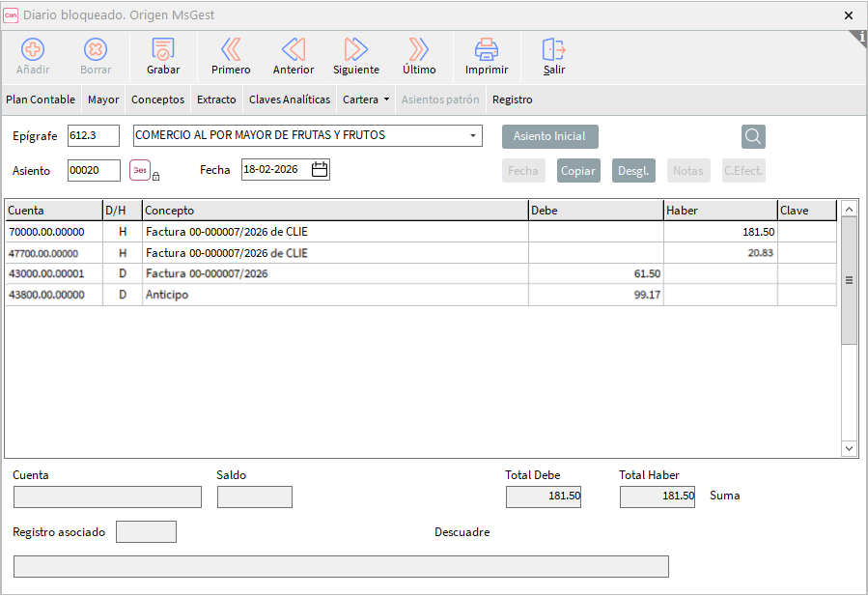Click the Grabar save icon

pyautogui.click(x=163, y=50)
